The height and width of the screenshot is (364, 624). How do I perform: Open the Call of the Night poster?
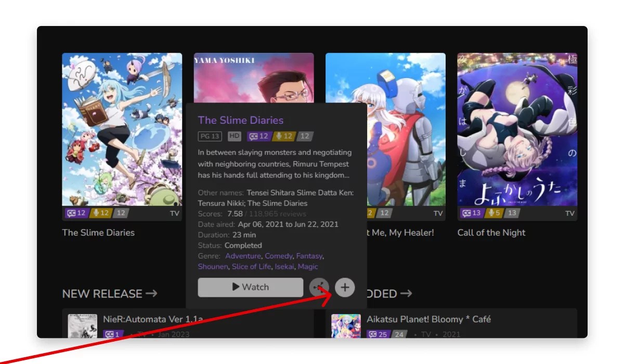[x=517, y=129]
